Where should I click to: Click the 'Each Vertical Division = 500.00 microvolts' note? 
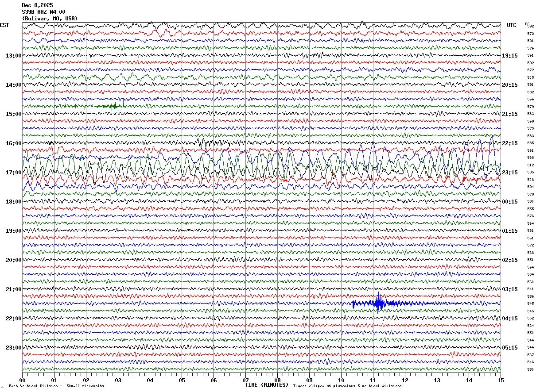tap(57, 386)
